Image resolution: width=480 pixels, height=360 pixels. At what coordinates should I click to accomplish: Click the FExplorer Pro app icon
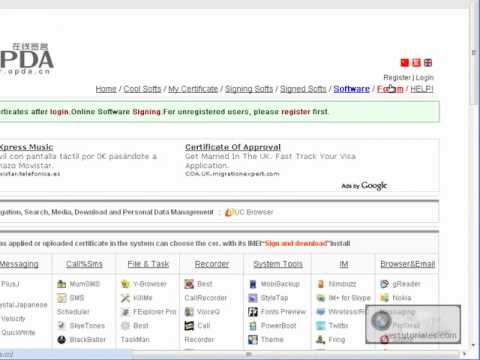125,312
